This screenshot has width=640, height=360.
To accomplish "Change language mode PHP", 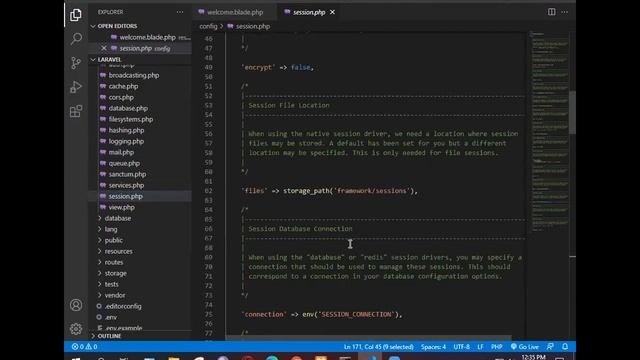I will [496, 347].
